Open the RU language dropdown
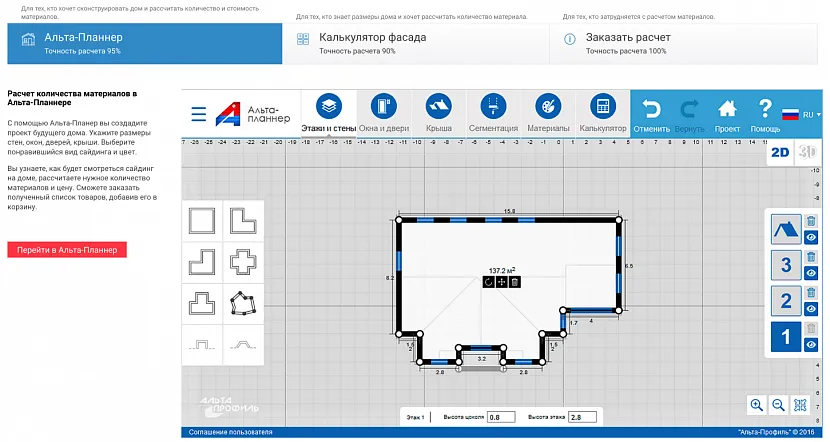 coord(799,114)
